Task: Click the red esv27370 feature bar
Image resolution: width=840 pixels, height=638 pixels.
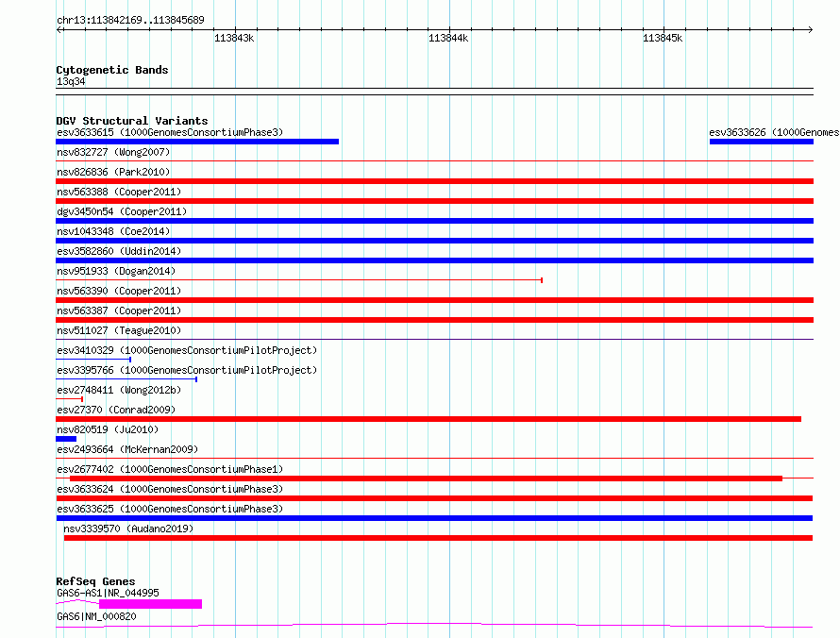Action: click(x=428, y=419)
